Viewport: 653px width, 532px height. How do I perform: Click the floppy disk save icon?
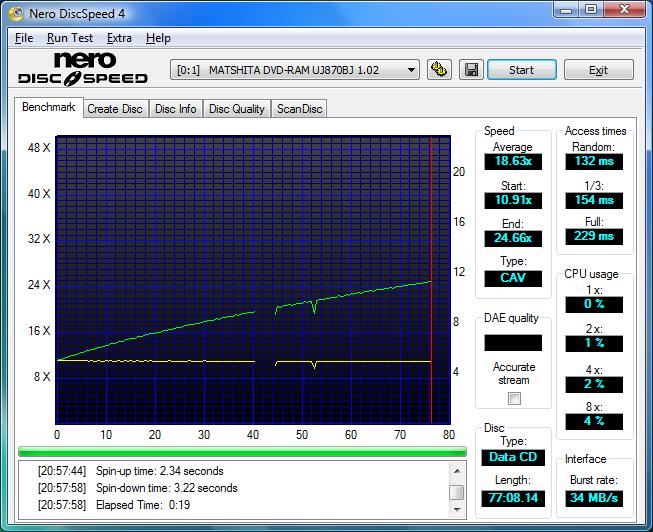pyautogui.click(x=471, y=70)
